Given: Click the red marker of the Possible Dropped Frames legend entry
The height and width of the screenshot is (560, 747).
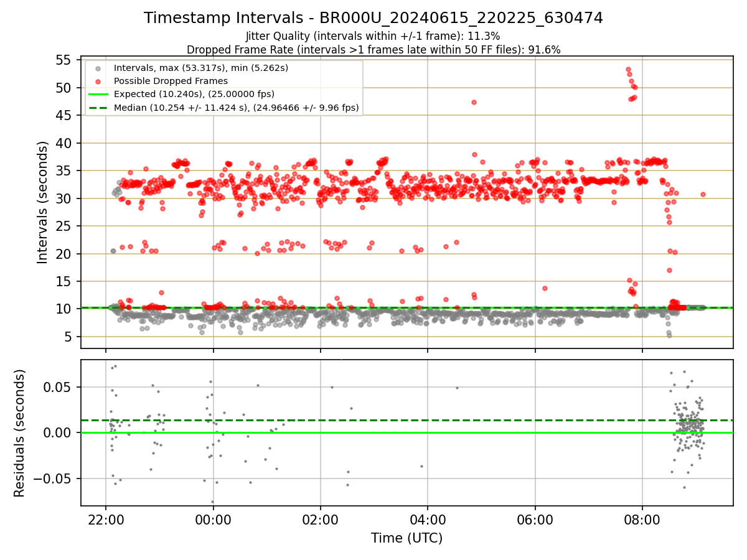Looking at the screenshot, I should click(98, 81).
